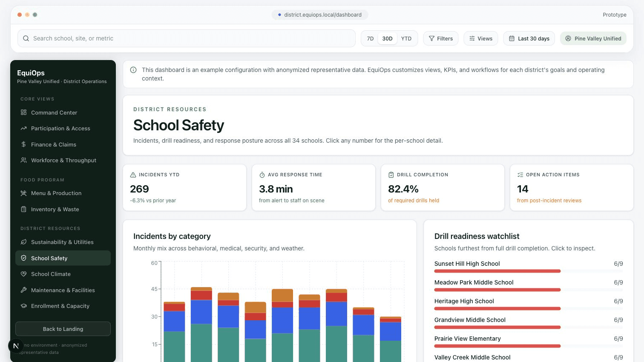Viewport: 644px width, 362px height.
Task: Open Maintenance & Facilities page
Action: point(63,290)
